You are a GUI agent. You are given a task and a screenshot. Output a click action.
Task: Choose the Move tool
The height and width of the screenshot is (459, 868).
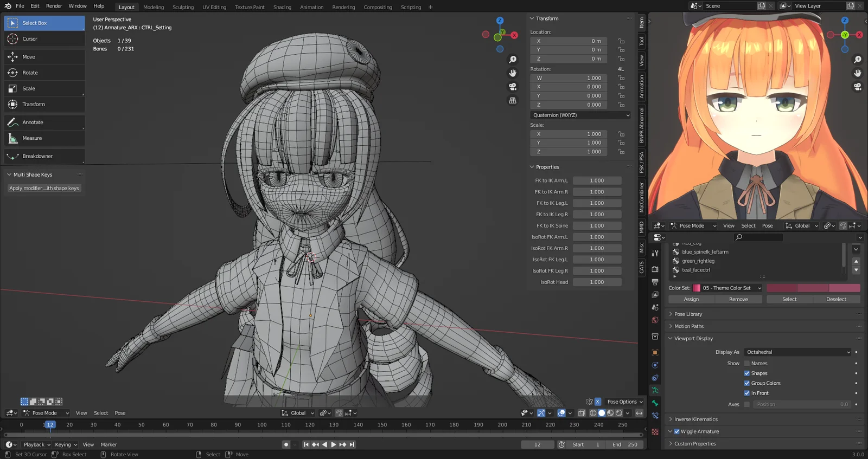[44, 57]
